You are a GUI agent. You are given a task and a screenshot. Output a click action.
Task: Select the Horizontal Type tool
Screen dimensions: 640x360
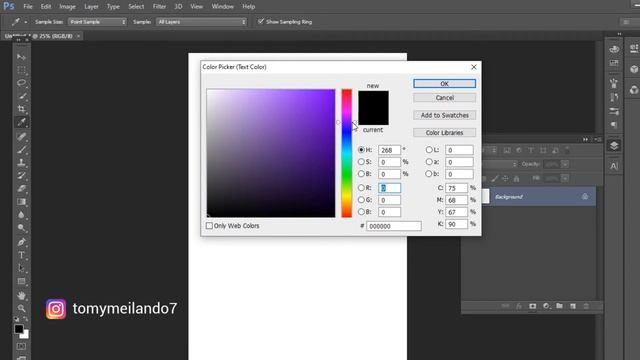tap(21, 255)
